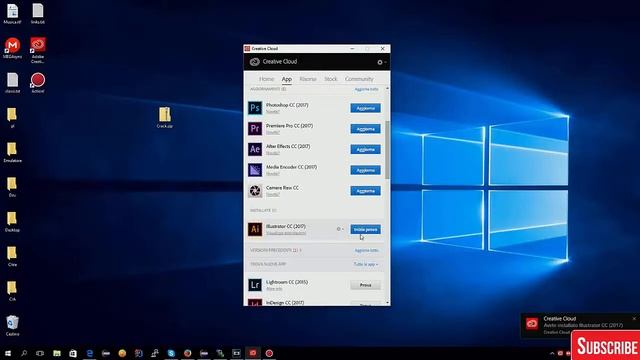Click the app list vertical scrollbar thumb

tap(387, 150)
